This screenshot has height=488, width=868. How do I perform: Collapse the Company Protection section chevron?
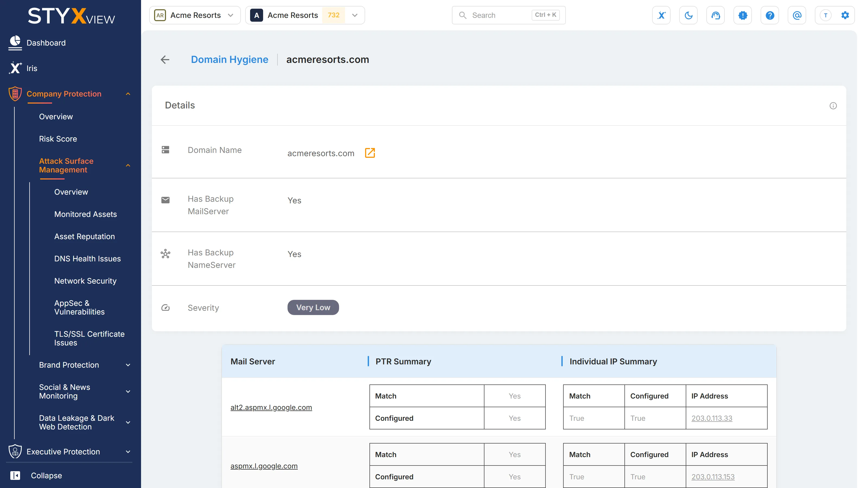[128, 94]
